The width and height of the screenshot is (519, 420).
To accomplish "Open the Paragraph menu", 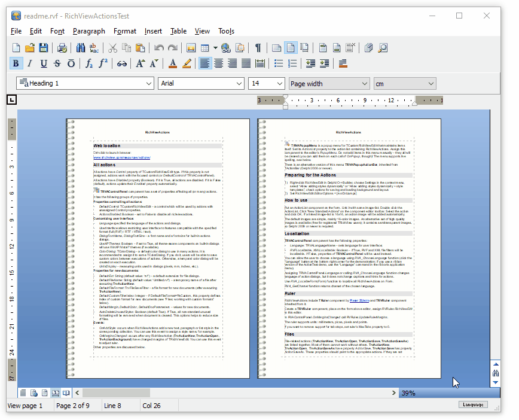I will (89, 31).
